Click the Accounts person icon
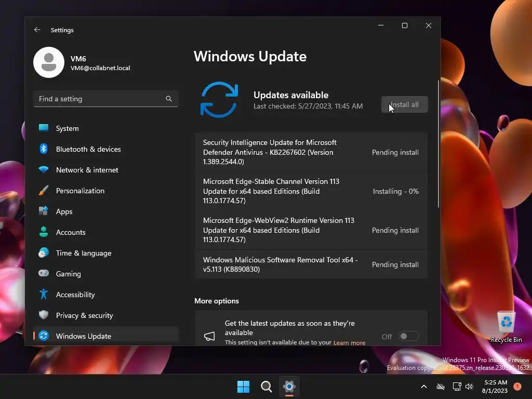Viewport: 532px width, 399px height. pos(44,232)
